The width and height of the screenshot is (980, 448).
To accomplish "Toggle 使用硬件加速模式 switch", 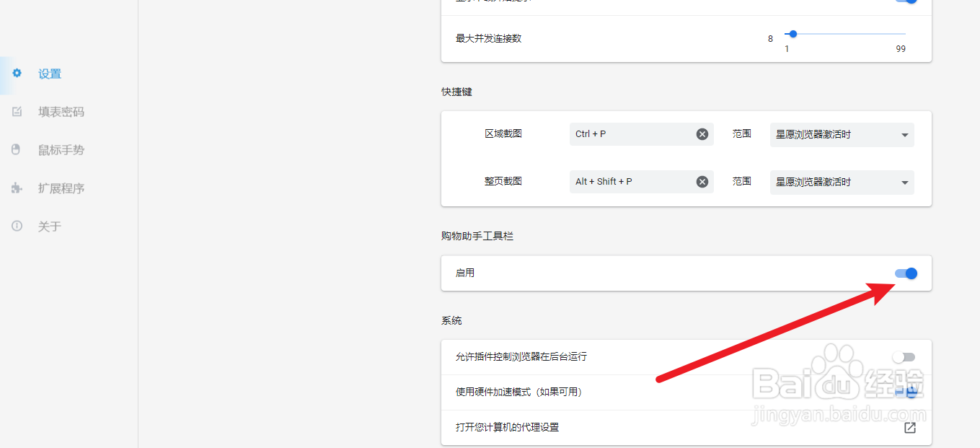I will pos(907,392).
